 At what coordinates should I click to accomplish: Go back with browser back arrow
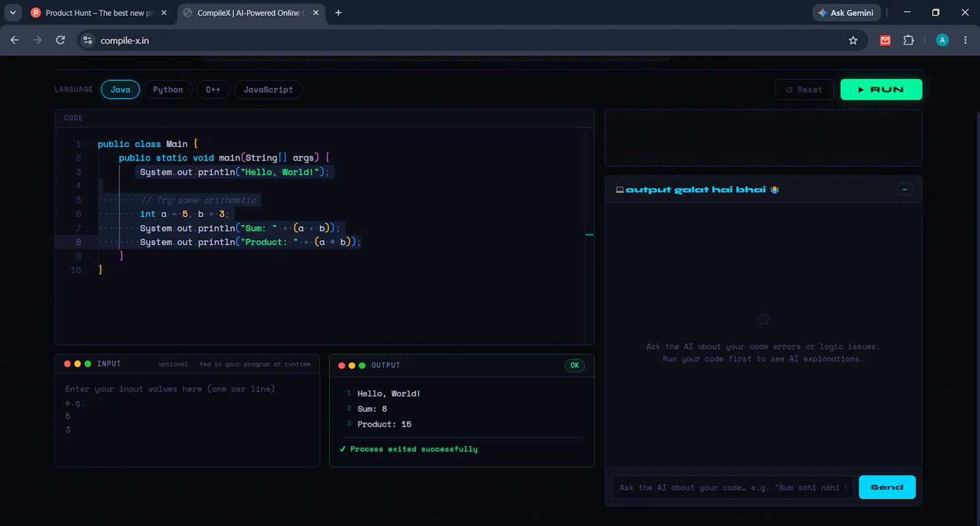[x=15, y=40]
